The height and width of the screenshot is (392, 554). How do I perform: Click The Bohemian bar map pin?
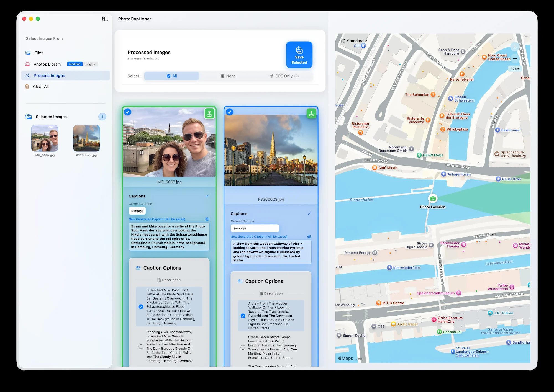click(433, 95)
